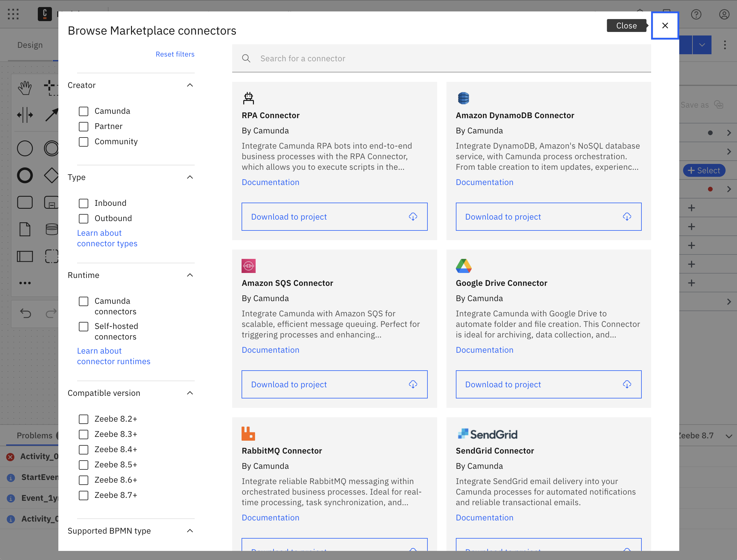Collapse the Supported BPMN type section
Image resolution: width=737 pixels, height=560 pixels.
(x=190, y=531)
